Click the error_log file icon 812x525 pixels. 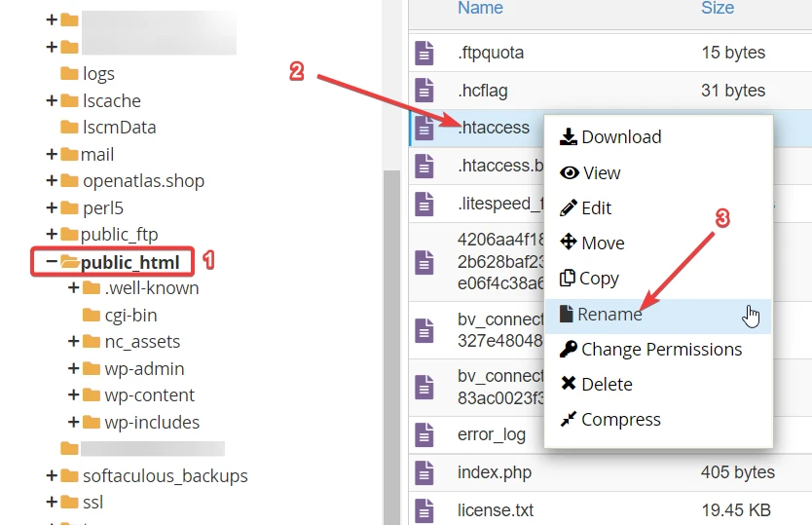424,434
